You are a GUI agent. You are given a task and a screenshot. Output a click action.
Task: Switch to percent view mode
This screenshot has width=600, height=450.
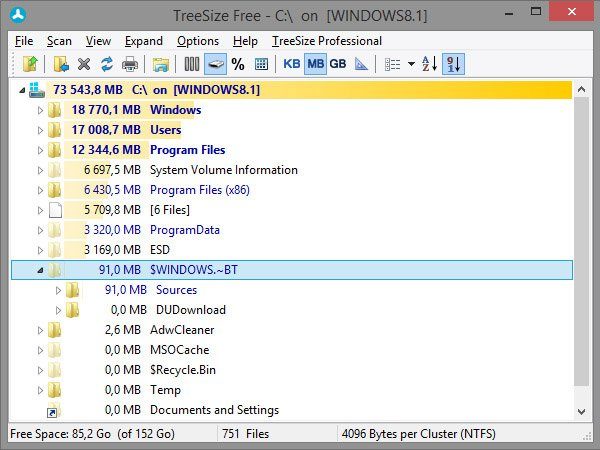tap(238, 64)
